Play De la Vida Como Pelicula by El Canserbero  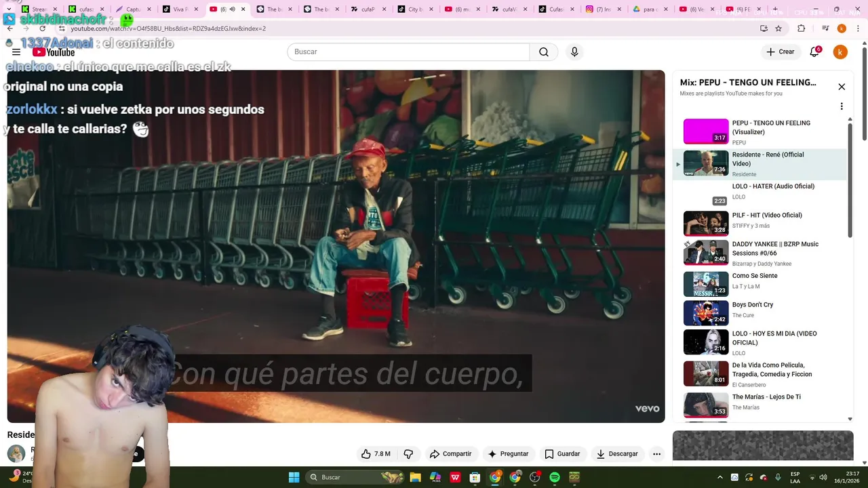761,373
